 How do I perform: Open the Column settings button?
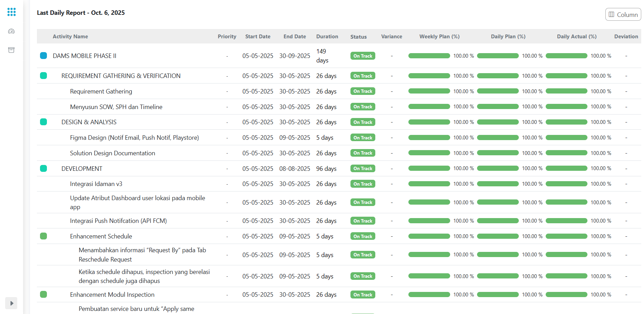click(623, 14)
